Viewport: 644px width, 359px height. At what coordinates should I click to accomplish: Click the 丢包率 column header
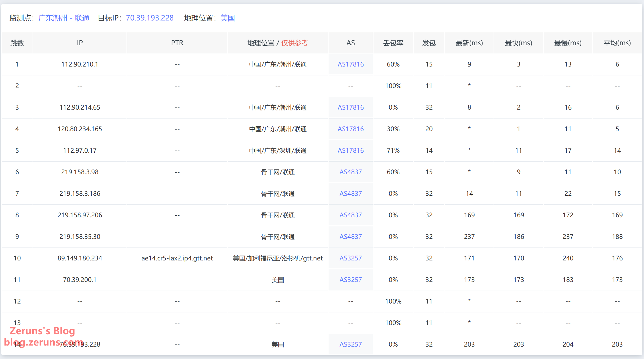click(x=393, y=43)
